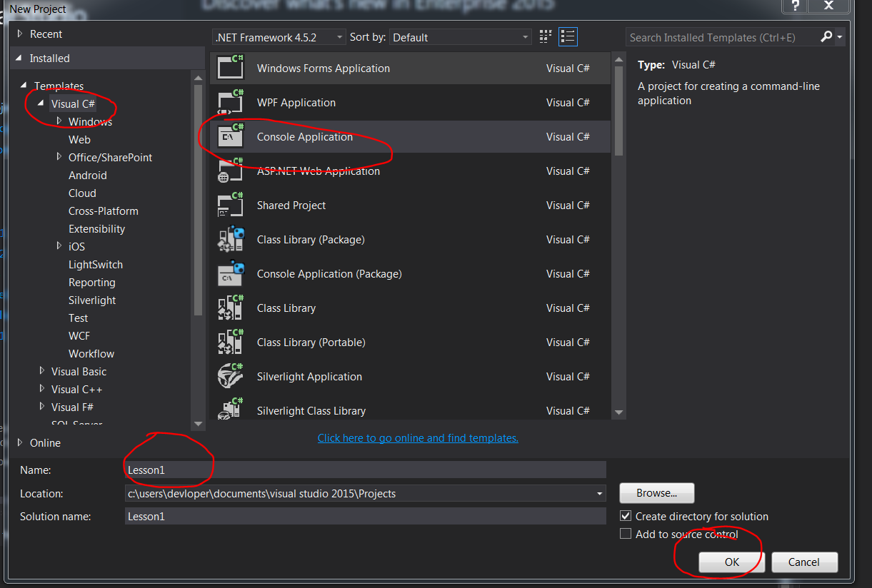Select the Web templates category

click(79, 139)
